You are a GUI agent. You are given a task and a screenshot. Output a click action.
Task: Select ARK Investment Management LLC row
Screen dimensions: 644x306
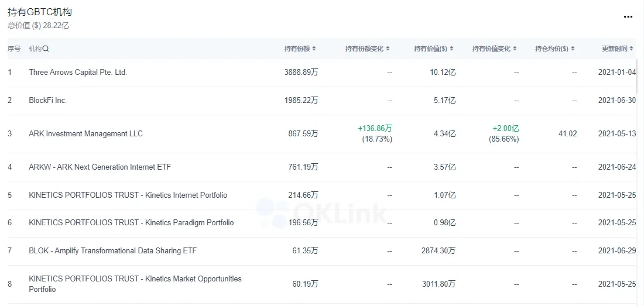point(85,134)
